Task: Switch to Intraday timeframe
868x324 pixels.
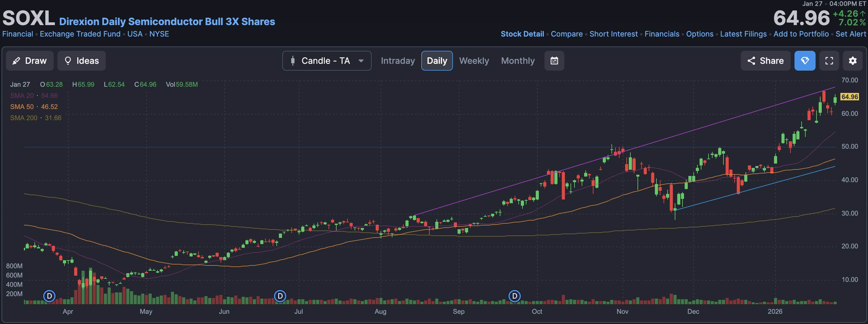Action: pos(398,61)
